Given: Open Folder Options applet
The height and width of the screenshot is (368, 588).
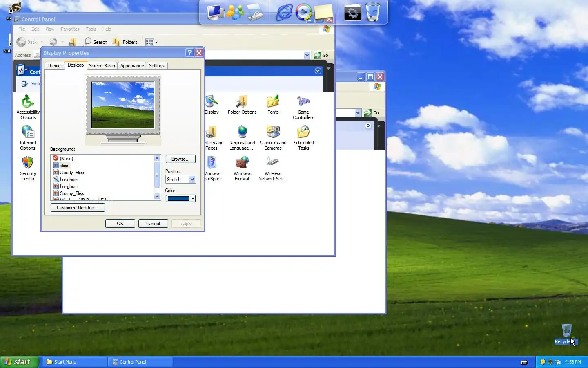Looking at the screenshot, I should point(242,105).
